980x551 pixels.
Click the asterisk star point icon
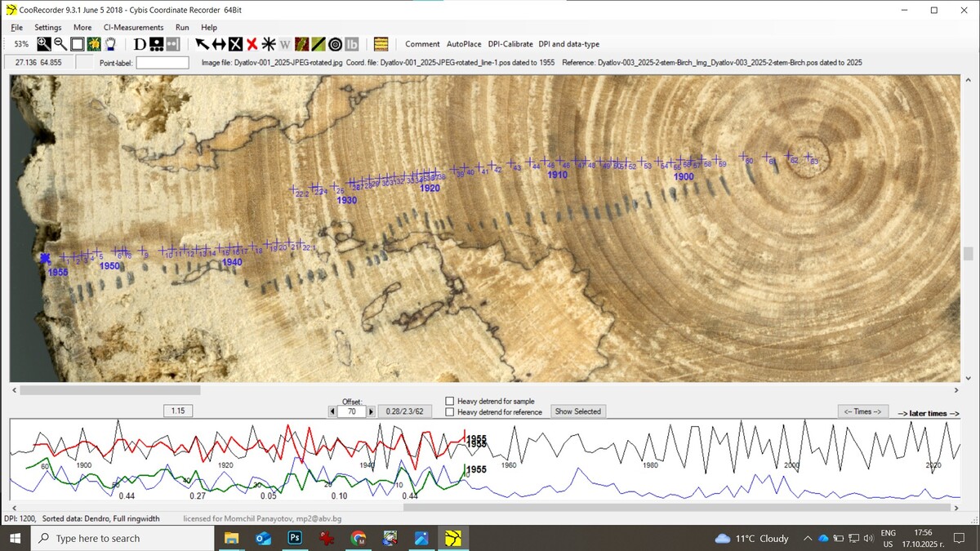pos(268,44)
